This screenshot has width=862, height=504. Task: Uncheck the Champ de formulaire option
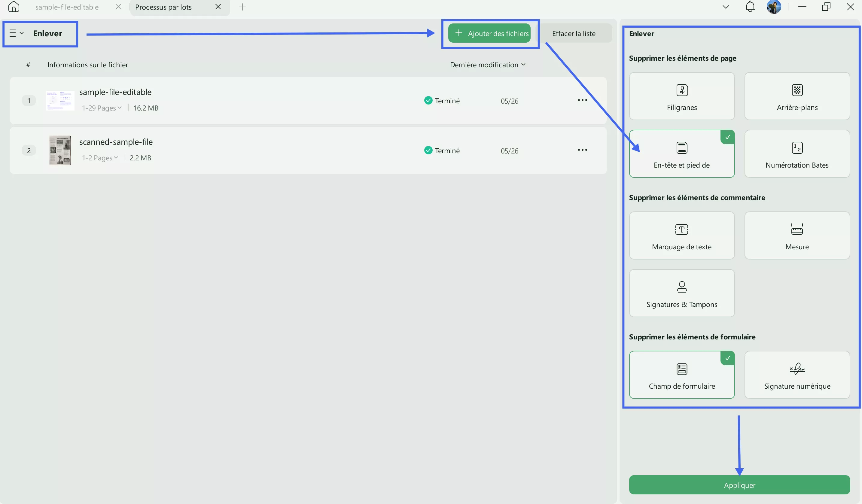pyautogui.click(x=681, y=375)
